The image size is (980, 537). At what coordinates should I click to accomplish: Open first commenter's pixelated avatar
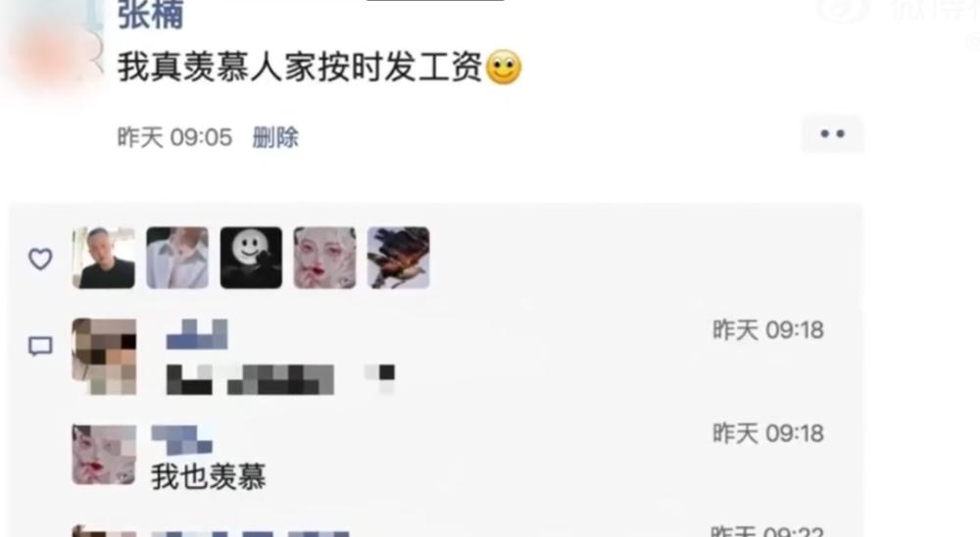coord(104,357)
